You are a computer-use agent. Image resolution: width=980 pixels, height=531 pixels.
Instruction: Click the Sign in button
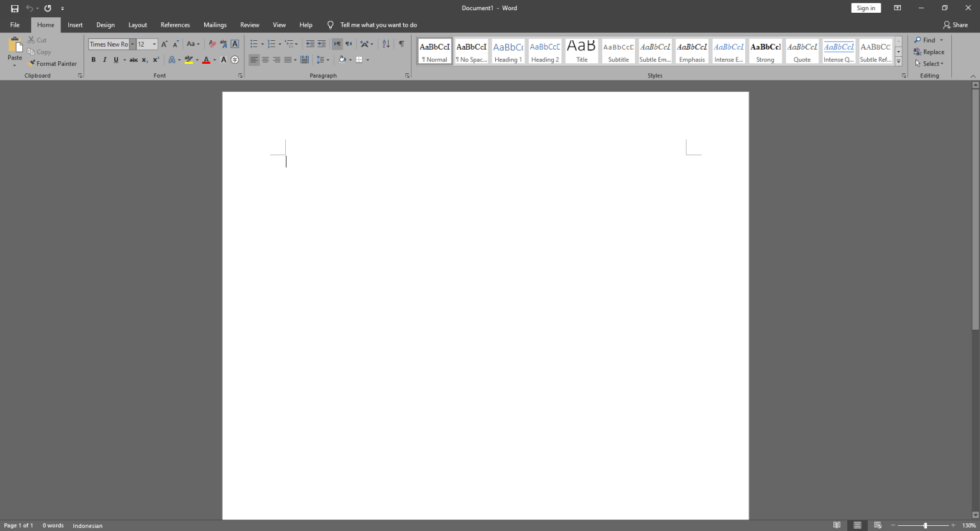point(866,8)
